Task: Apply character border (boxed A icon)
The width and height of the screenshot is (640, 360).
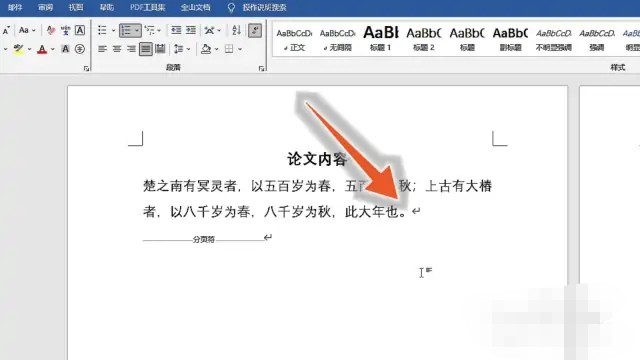Action: click(x=80, y=31)
